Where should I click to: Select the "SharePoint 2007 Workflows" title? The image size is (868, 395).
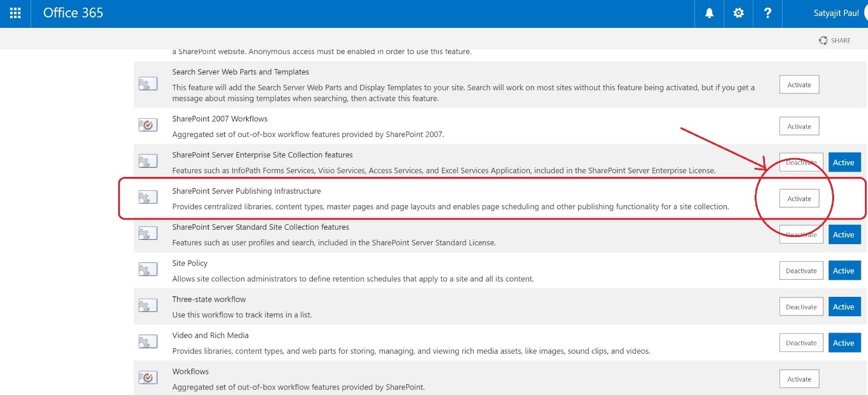click(x=220, y=119)
